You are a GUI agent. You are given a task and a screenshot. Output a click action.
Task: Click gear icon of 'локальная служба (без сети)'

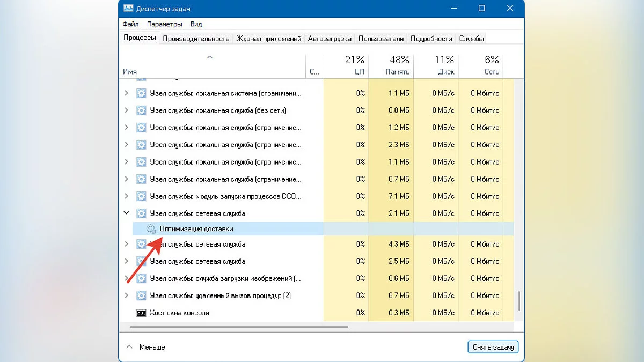141,110
